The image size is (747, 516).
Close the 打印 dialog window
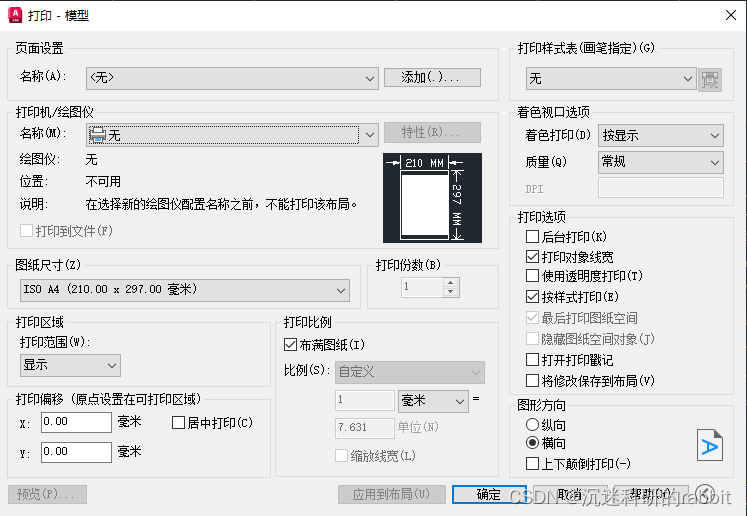click(730, 15)
